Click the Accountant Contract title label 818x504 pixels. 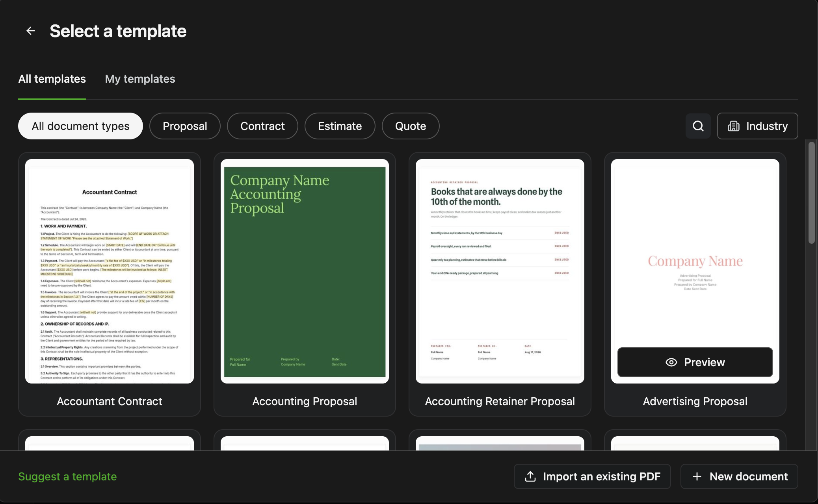point(110,401)
